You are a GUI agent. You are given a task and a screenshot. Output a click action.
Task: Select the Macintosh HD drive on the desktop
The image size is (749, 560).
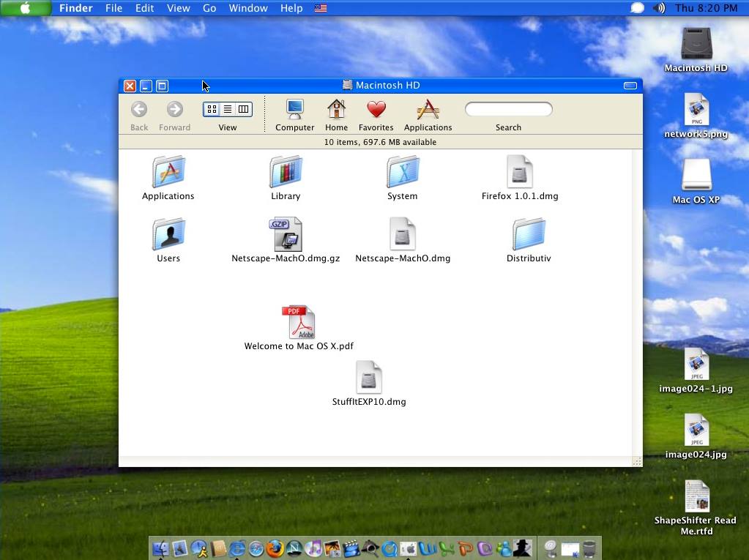[696, 50]
